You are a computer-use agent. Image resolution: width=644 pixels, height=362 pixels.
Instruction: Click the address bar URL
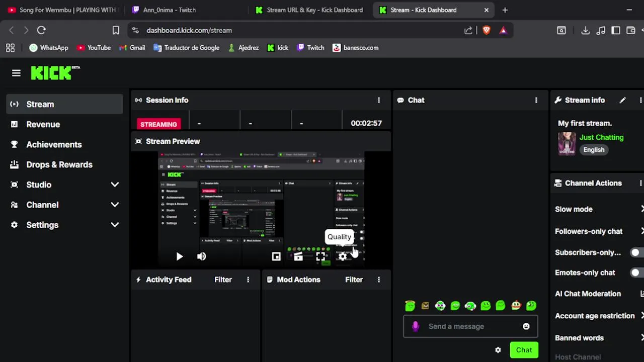pyautogui.click(x=189, y=30)
